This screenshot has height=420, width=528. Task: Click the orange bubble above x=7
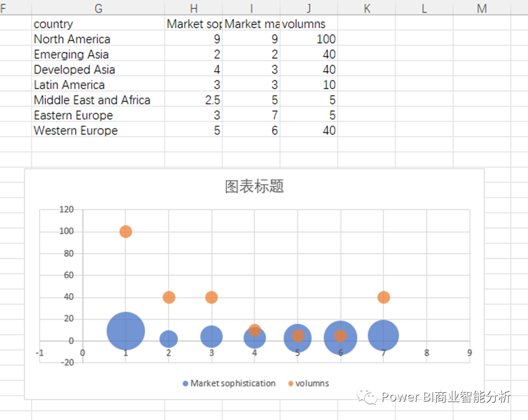(x=383, y=297)
